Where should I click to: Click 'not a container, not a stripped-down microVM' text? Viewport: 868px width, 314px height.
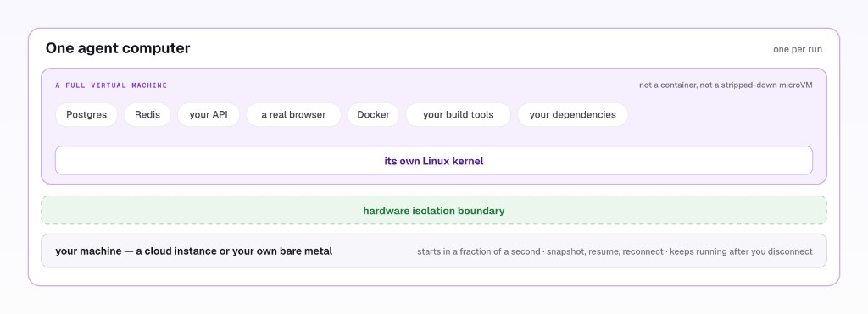tap(726, 85)
